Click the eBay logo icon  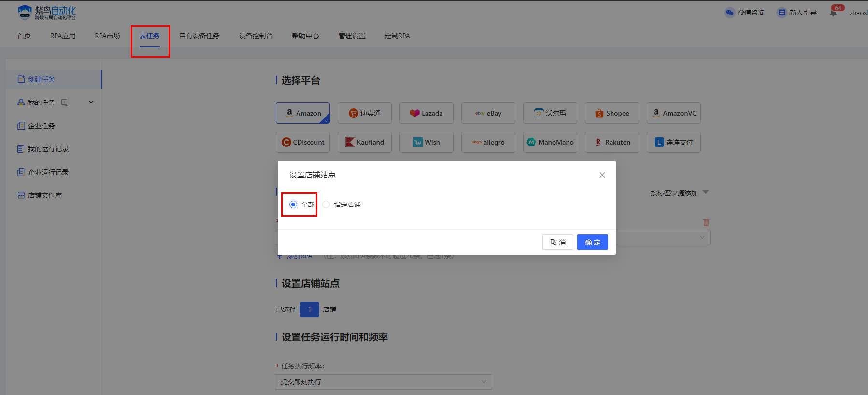[480, 113]
